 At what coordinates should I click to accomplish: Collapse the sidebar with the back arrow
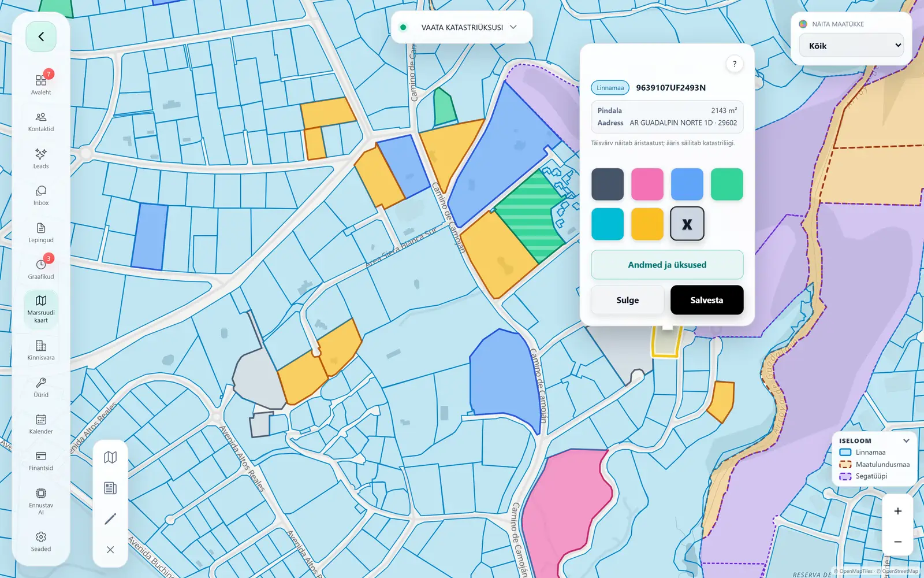coord(41,37)
